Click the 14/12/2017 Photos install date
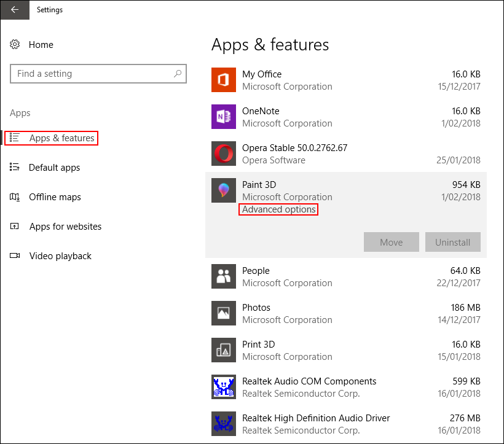 tap(459, 320)
